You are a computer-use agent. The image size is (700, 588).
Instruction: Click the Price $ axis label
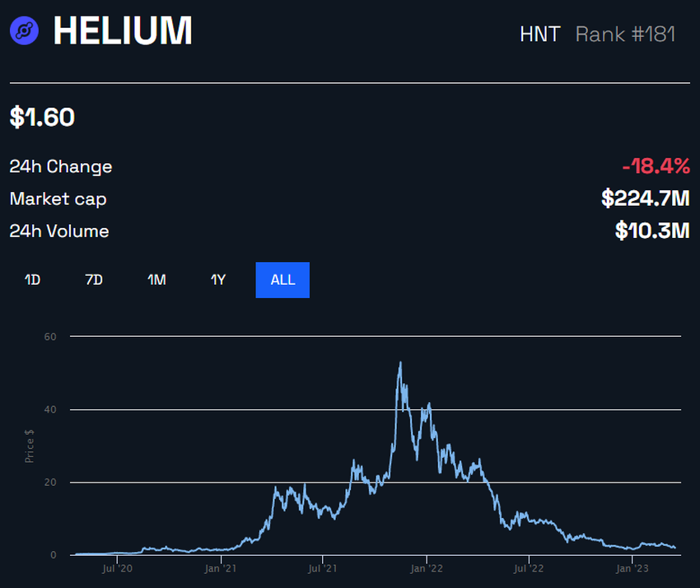pos(30,446)
